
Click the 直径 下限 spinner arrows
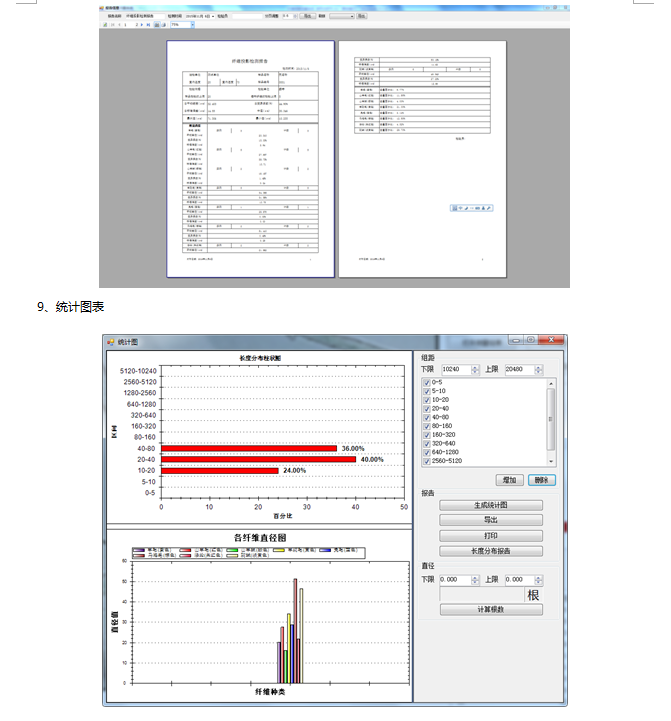click(475, 579)
